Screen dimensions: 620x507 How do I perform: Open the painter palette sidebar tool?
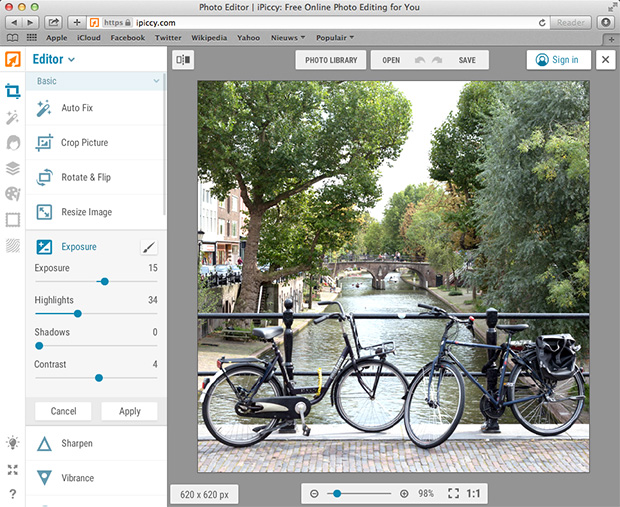pos(13,194)
